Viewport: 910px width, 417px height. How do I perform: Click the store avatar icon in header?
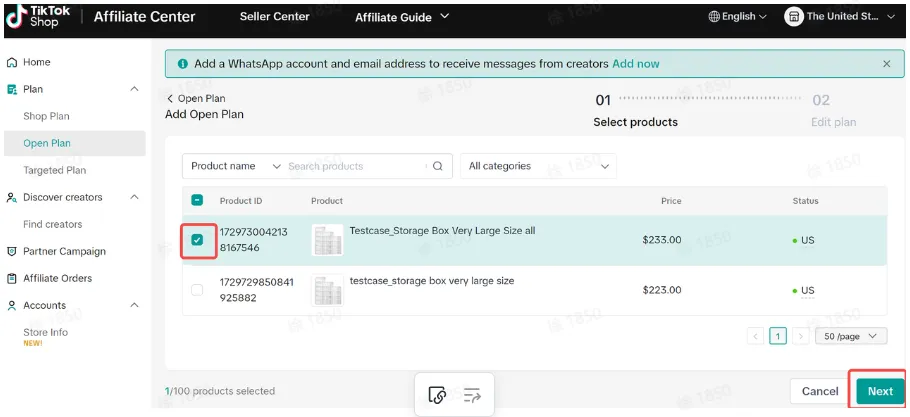point(793,17)
